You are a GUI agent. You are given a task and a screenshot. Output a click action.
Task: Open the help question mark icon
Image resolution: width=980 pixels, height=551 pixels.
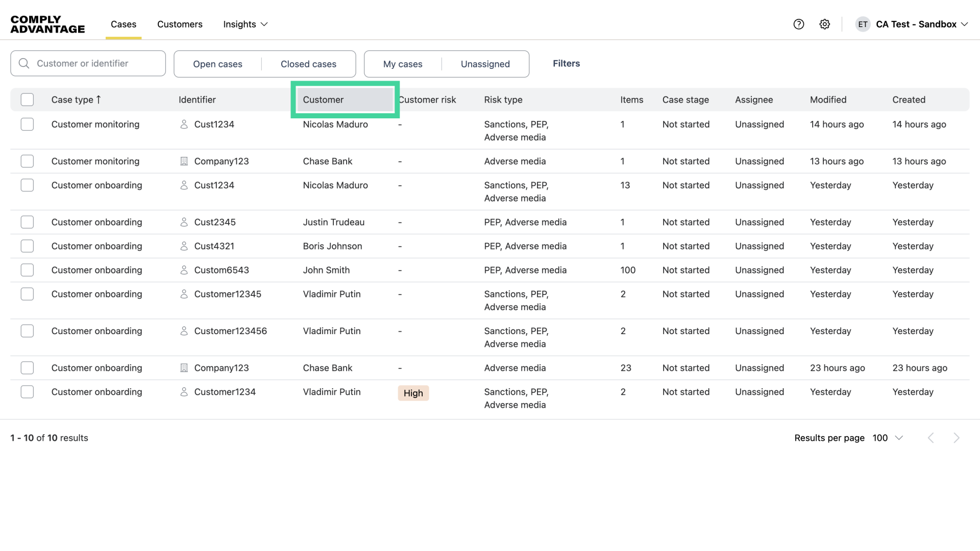pyautogui.click(x=799, y=24)
